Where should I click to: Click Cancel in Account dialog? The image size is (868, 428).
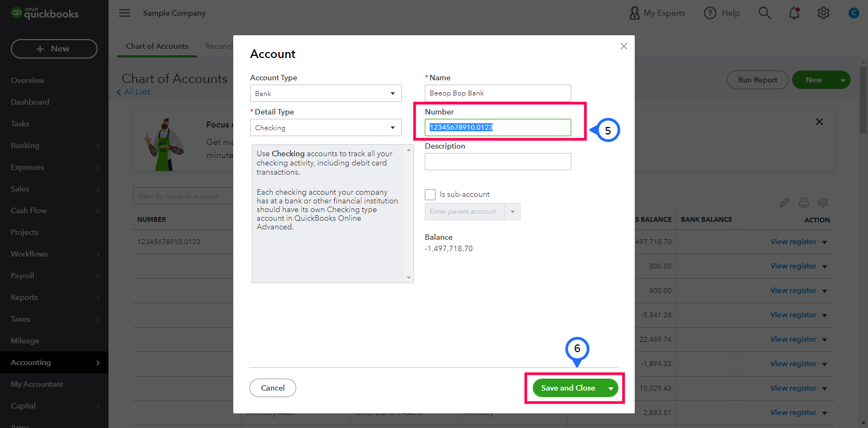[x=273, y=388]
